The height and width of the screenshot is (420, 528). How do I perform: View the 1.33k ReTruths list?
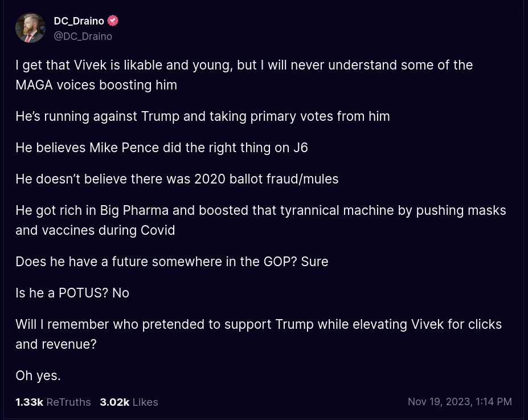(53, 402)
